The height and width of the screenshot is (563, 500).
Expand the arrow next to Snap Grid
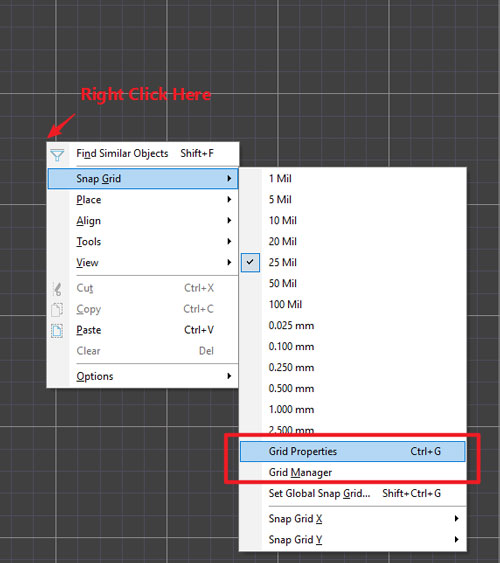[229, 178]
